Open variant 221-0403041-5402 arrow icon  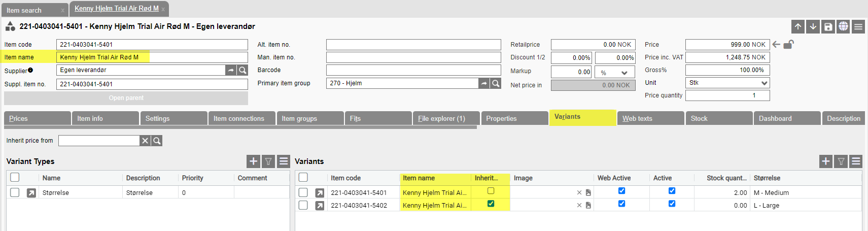click(x=320, y=206)
